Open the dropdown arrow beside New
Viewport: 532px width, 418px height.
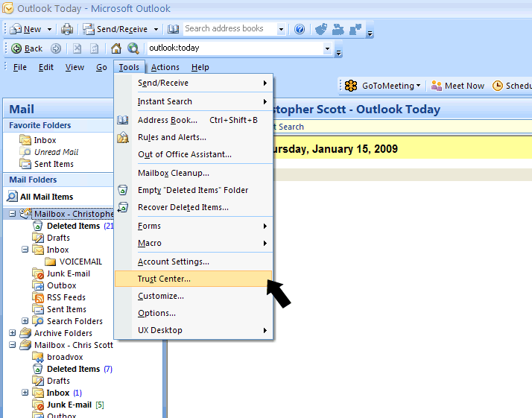49,29
